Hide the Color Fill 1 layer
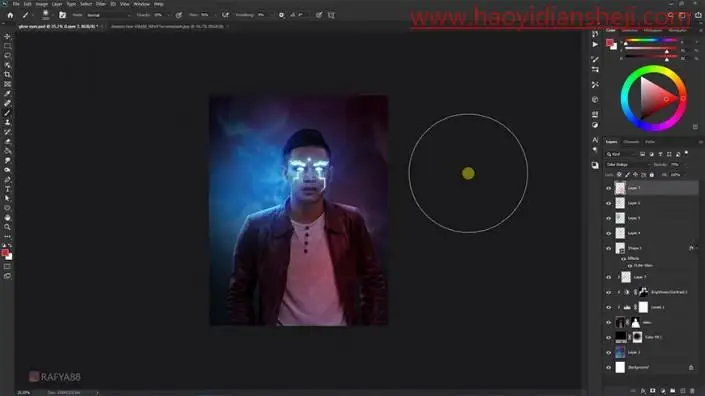This screenshot has width=705, height=396. [609, 338]
